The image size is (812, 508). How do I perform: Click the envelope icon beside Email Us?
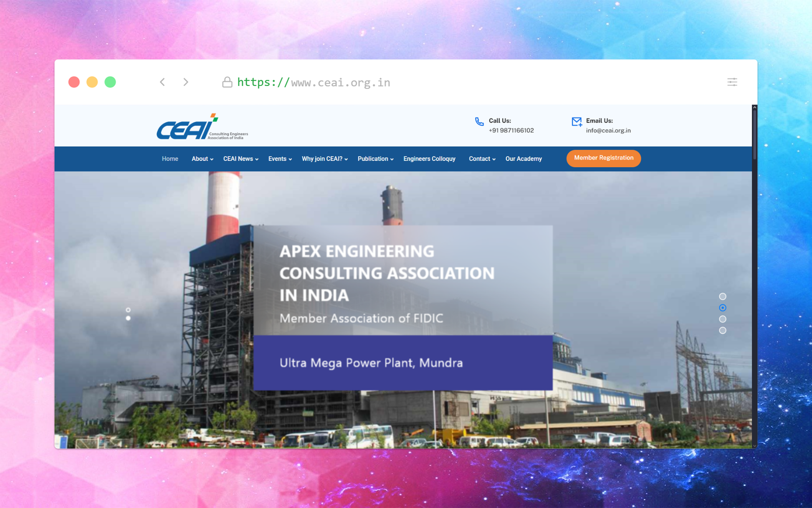click(x=577, y=121)
